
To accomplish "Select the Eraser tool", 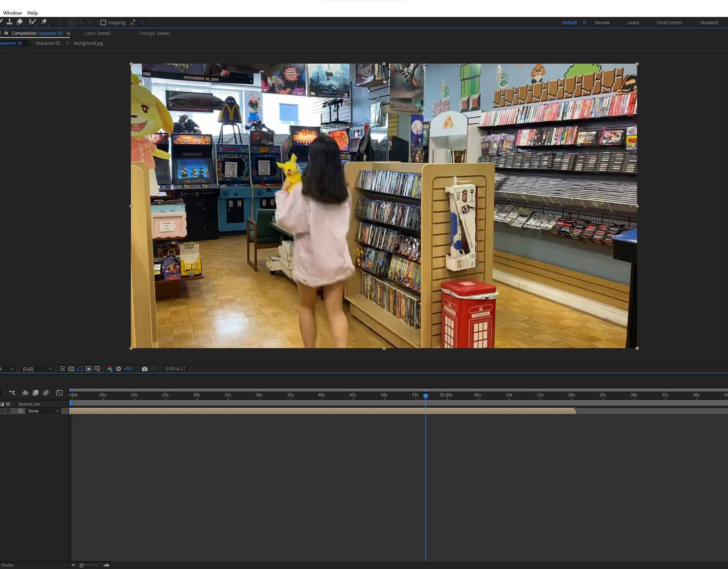I will [19, 22].
